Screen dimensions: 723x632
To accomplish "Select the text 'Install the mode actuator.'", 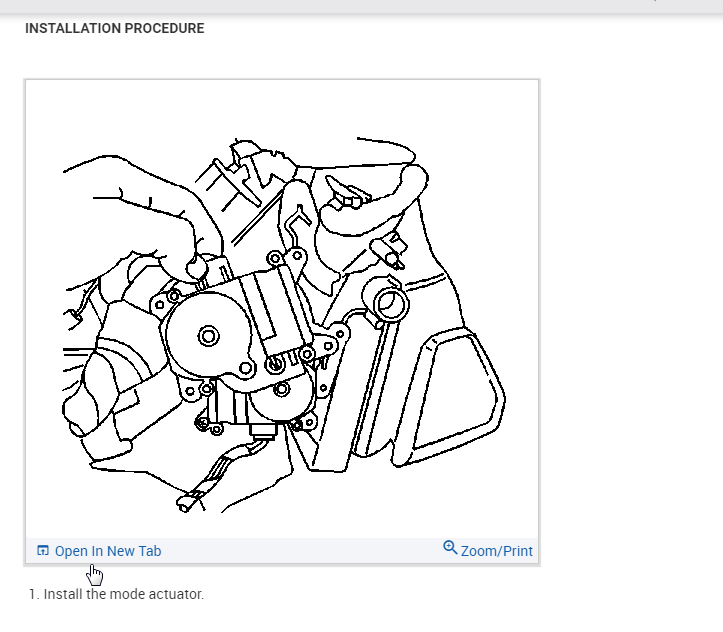I will pyautogui.click(x=124, y=594).
